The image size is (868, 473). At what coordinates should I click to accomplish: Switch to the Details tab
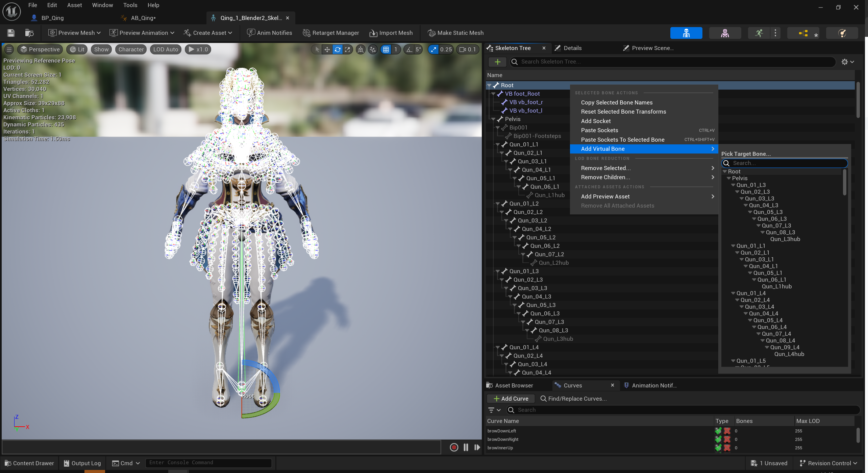(x=572, y=48)
